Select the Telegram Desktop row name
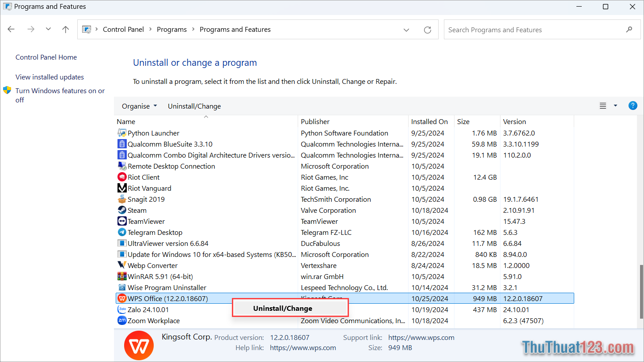 [155, 232]
